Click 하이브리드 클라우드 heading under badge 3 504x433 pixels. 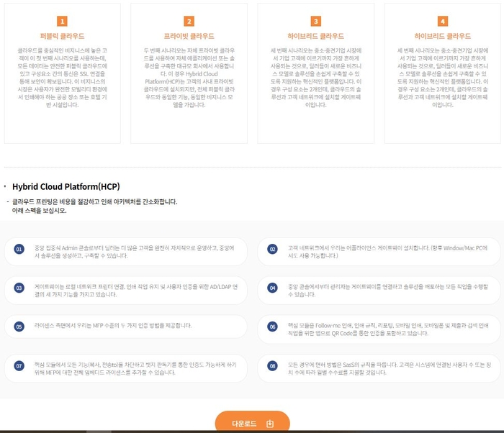(315, 36)
